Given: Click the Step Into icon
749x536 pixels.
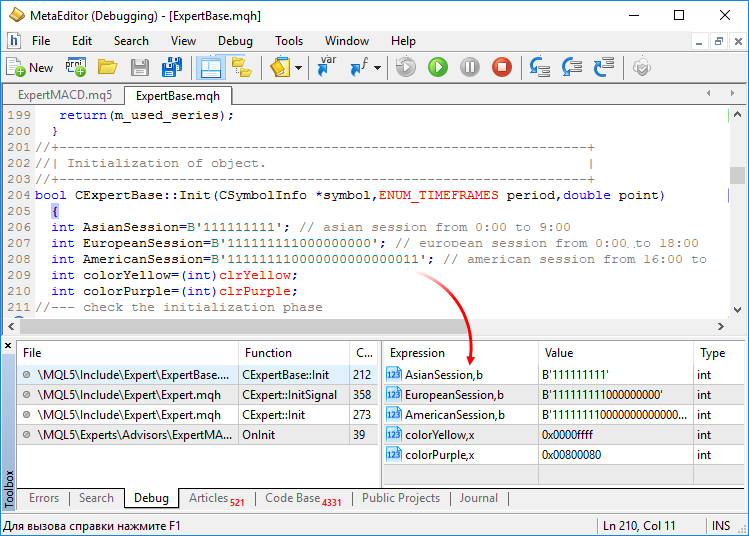Looking at the screenshot, I should tap(540, 67).
